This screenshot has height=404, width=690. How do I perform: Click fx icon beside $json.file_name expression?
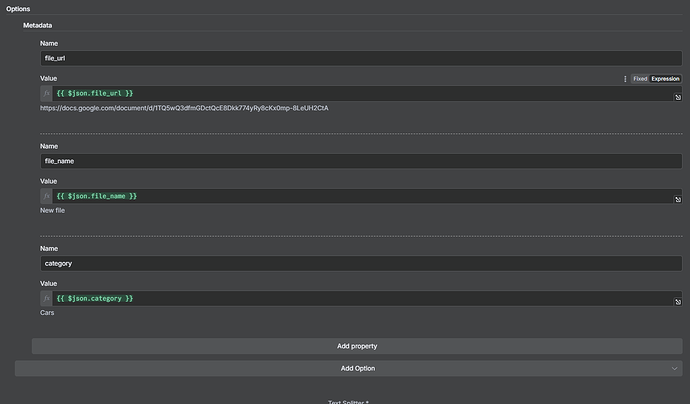click(x=46, y=196)
